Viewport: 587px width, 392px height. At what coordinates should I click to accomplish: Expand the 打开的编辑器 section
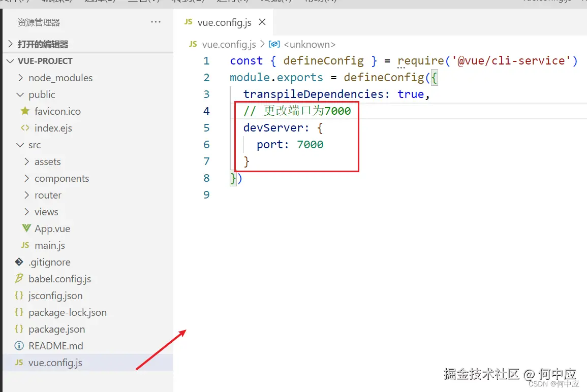pyautogui.click(x=11, y=44)
